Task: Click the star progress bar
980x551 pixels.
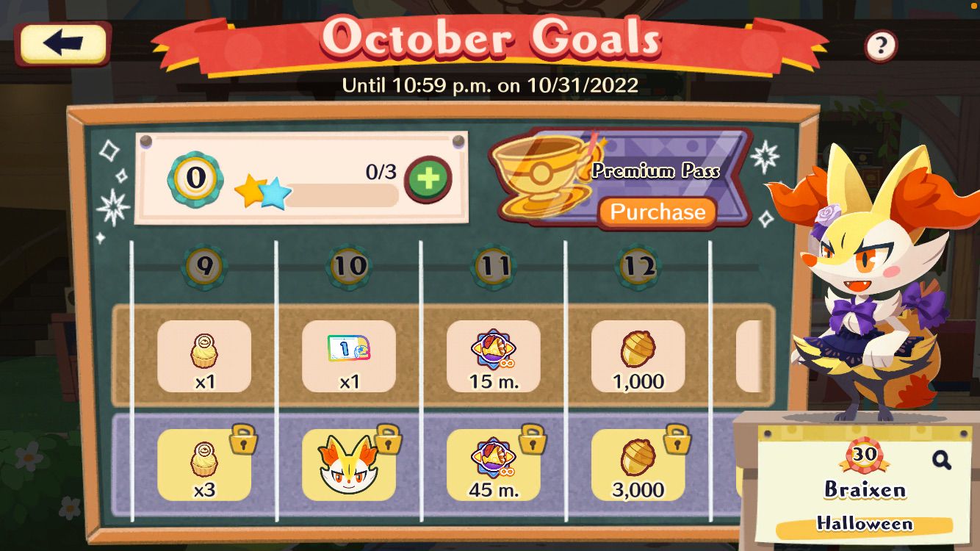Action: (x=341, y=195)
